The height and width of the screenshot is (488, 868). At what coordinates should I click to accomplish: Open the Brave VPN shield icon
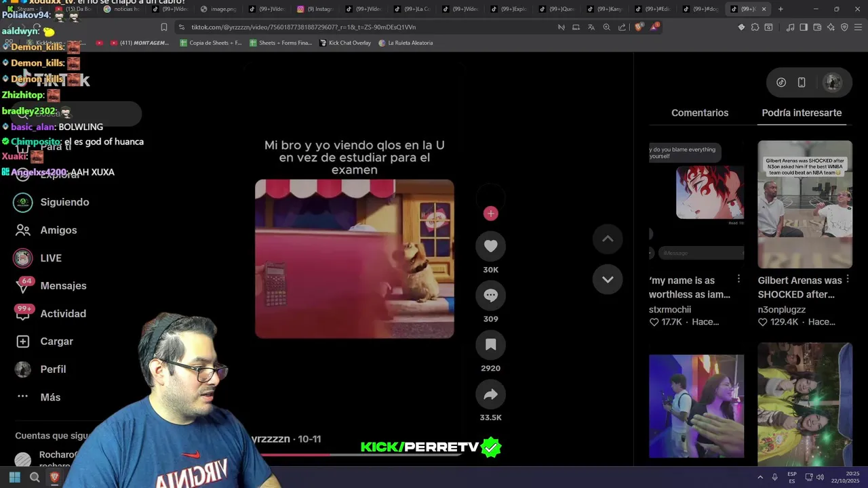point(844,27)
